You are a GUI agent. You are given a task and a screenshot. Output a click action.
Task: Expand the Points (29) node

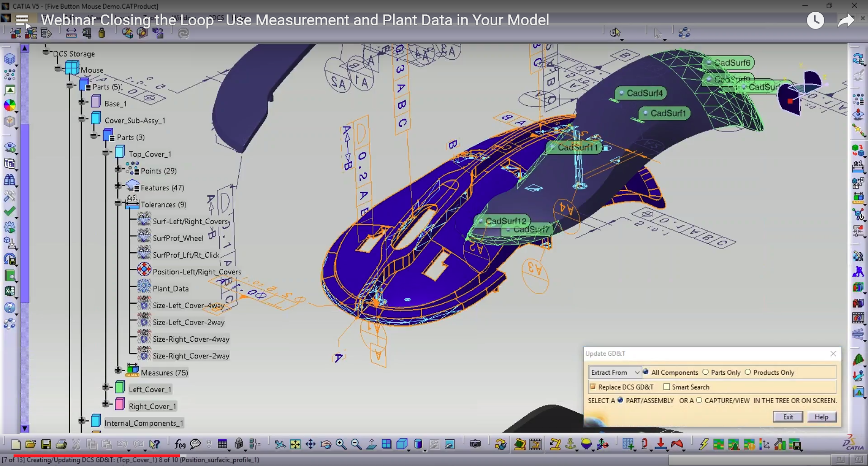(118, 169)
